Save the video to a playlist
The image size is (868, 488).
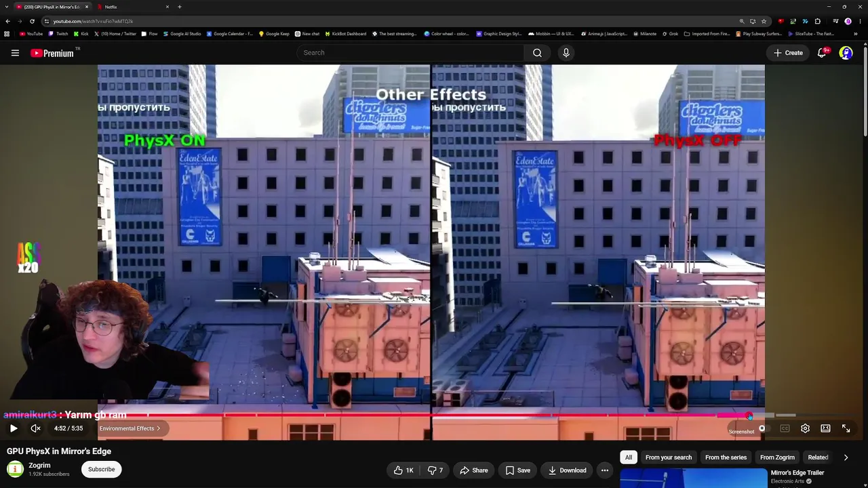[518, 470]
